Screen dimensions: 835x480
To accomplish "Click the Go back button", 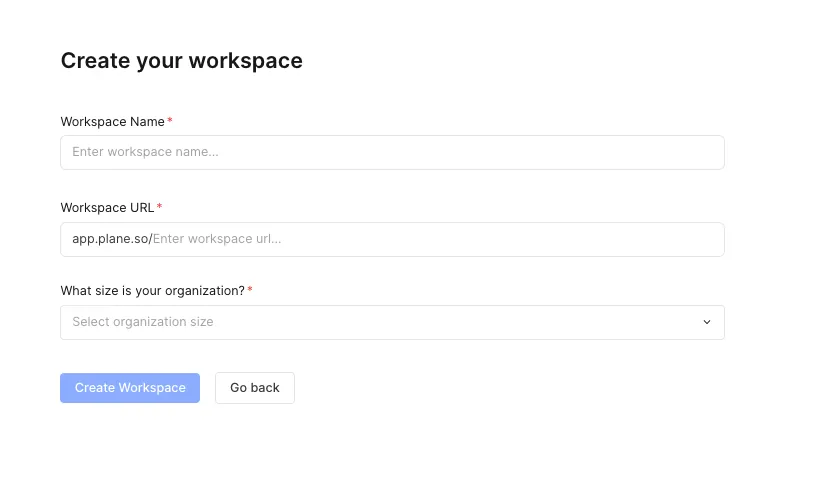I will (x=254, y=388).
